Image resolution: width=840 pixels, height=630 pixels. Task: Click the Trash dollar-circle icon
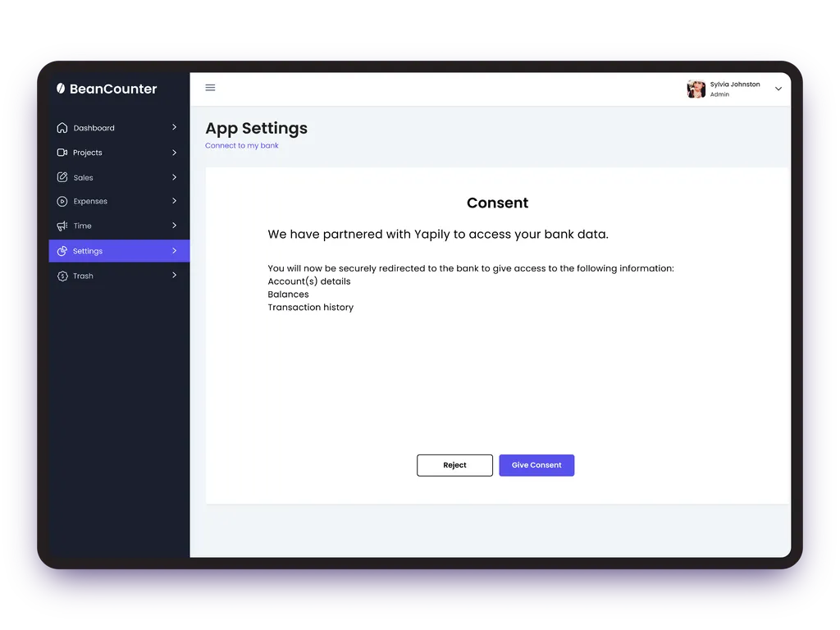(x=62, y=276)
